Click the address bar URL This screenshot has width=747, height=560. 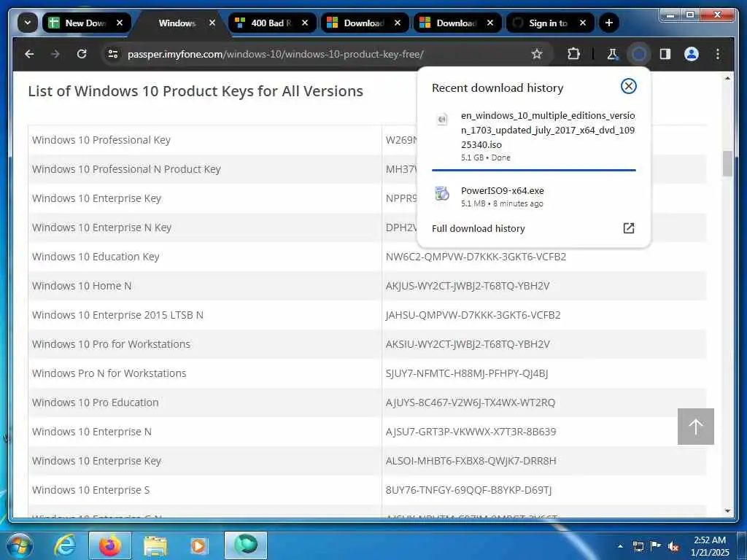275,54
